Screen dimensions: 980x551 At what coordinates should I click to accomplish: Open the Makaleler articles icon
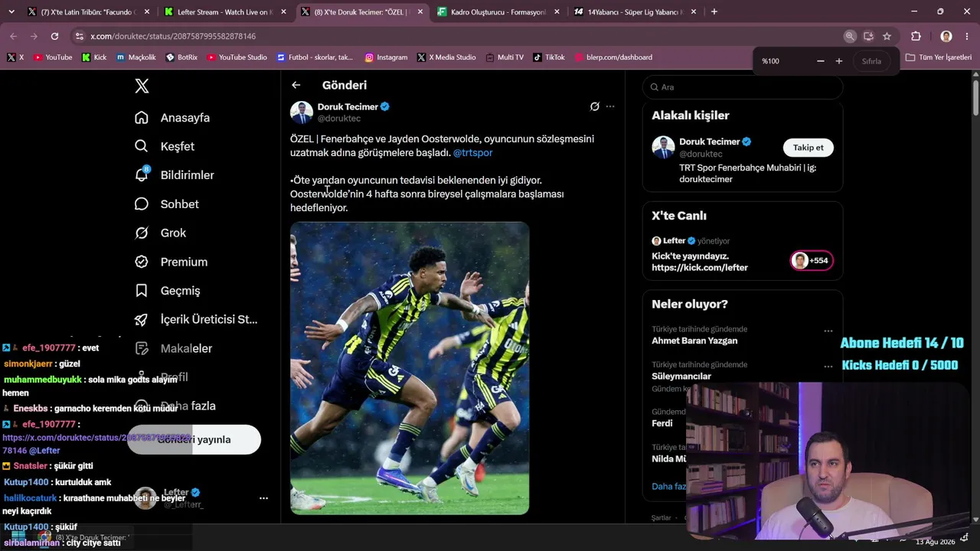pos(142,348)
